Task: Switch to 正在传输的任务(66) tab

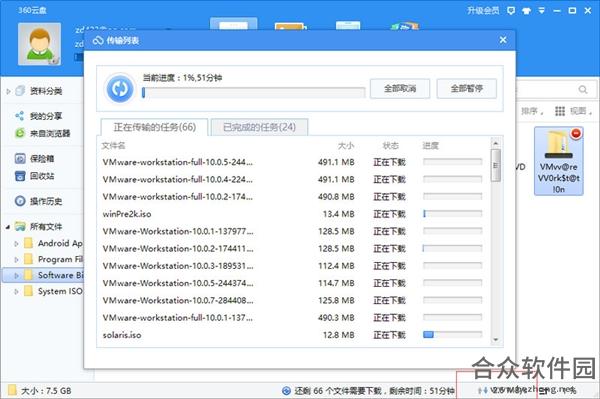Action: click(155, 127)
